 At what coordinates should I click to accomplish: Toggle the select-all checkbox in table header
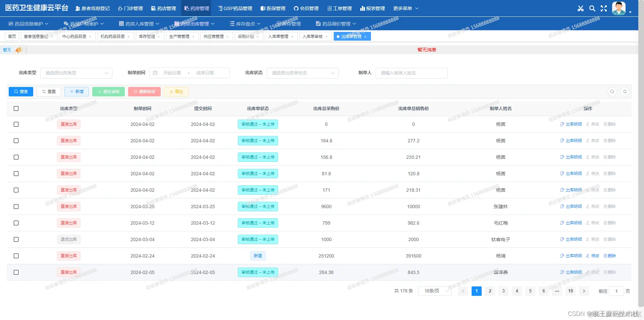coord(16,108)
